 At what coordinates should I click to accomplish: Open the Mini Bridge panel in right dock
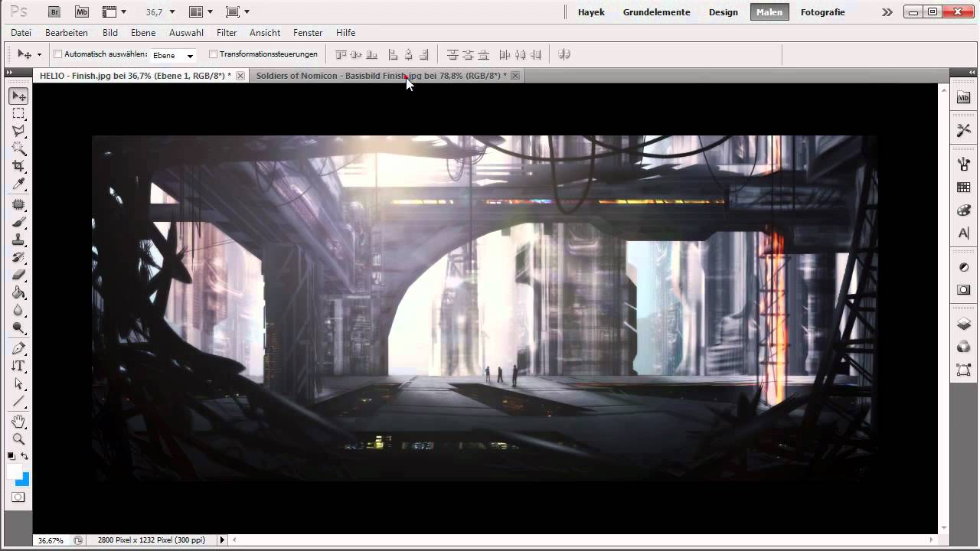coord(964,97)
